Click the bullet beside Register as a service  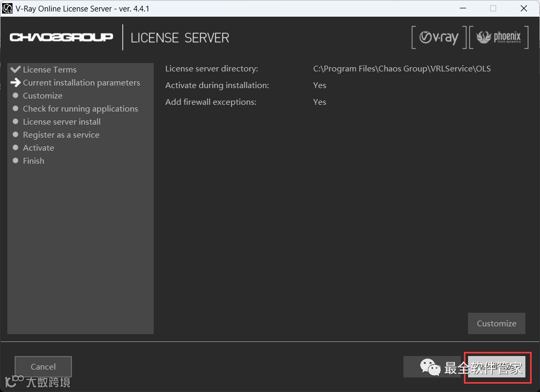point(16,134)
